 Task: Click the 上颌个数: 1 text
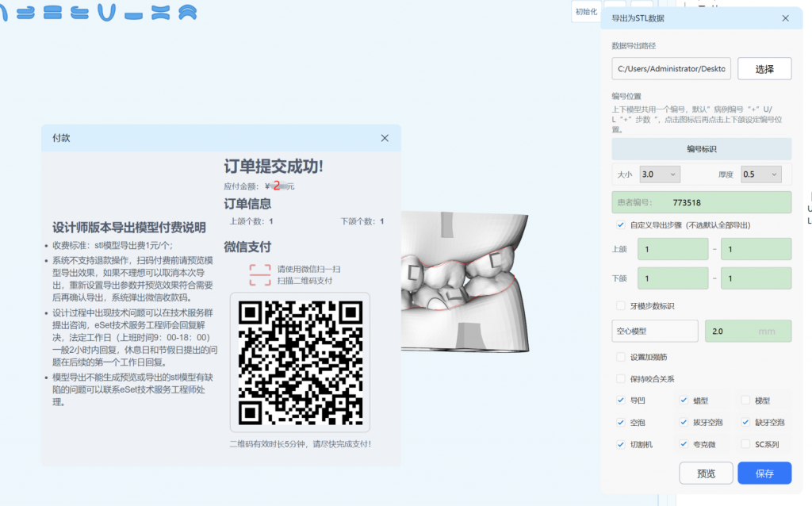point(251,221)
